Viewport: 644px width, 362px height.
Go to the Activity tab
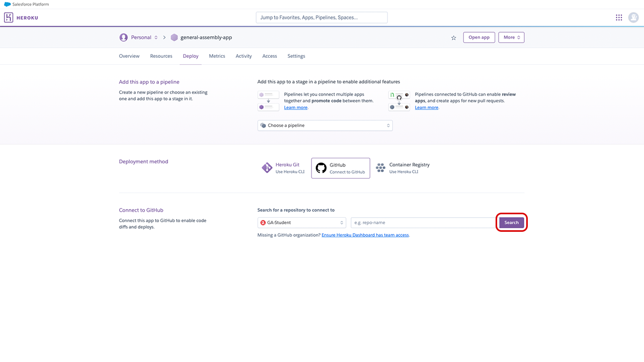pyautogui.click(x=244, y=56)
